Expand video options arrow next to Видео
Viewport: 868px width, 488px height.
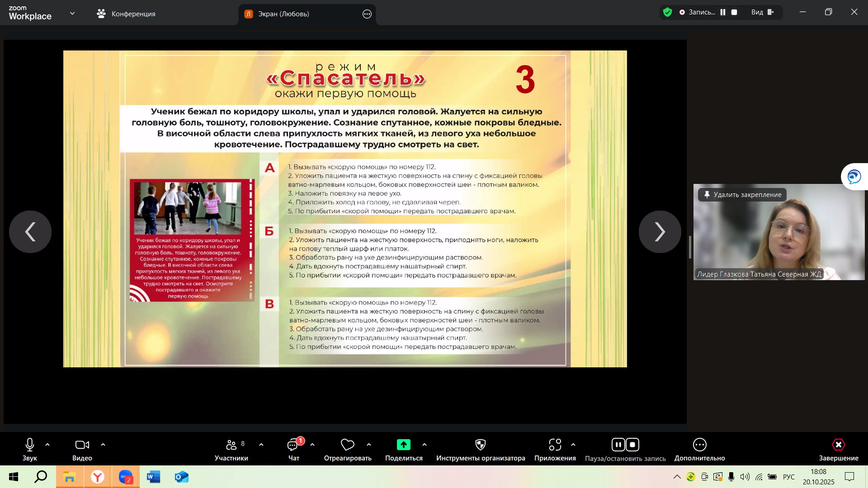(x=103, y=445)
